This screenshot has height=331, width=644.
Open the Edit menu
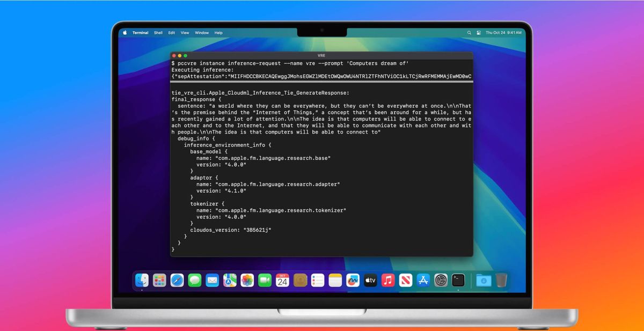tap(172, 33)
